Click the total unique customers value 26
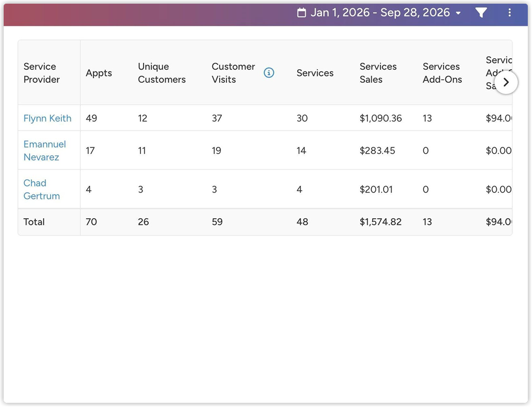This screenshot has height=407, width=532. pos(144,222)
